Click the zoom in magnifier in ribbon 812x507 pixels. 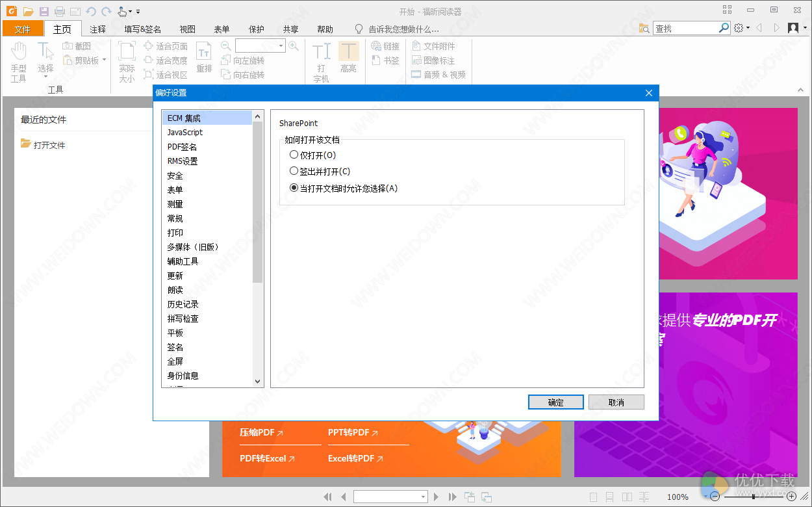294,45
